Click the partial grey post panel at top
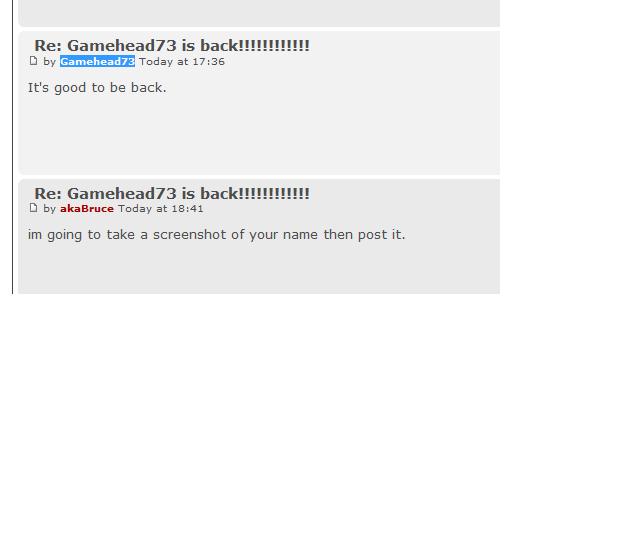Image resolution: width=621 pixels, height=535 pixels. 259,13
